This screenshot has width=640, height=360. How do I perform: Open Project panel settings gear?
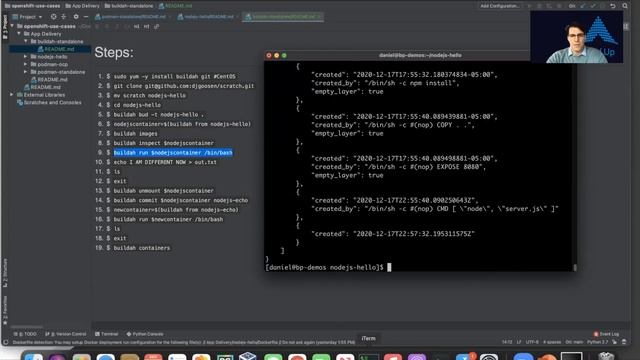pos(76,17)
